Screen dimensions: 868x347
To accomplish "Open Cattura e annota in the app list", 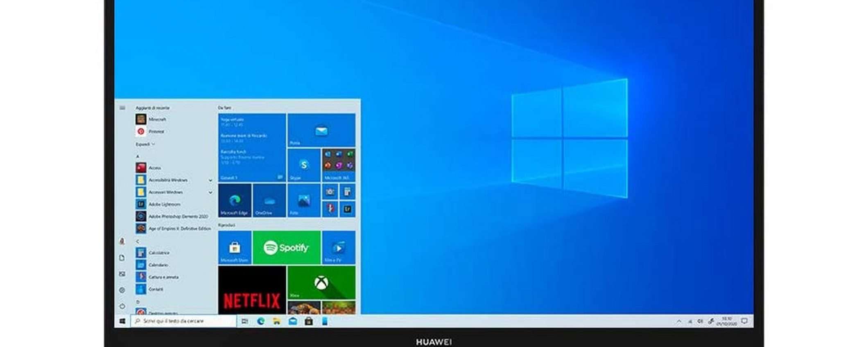I will 157,277.
